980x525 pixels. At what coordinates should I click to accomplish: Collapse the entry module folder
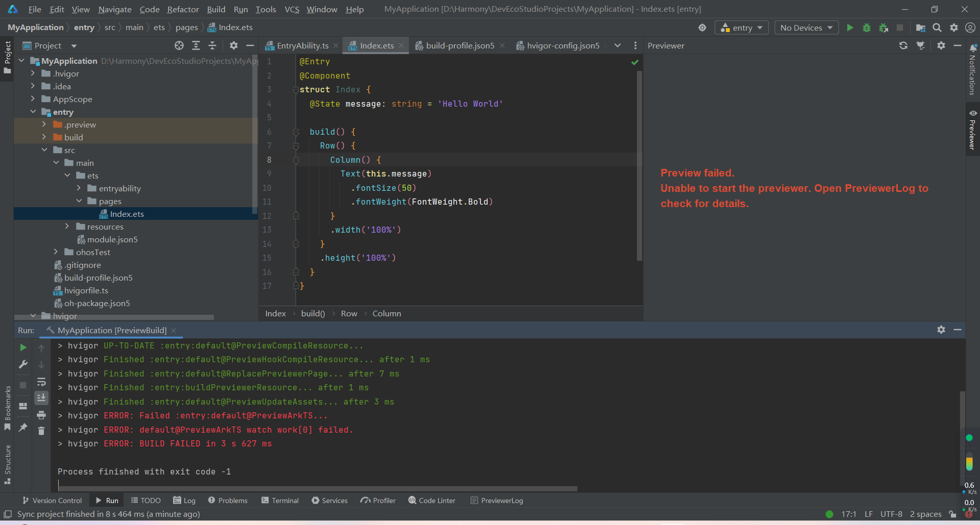[33, 112]
